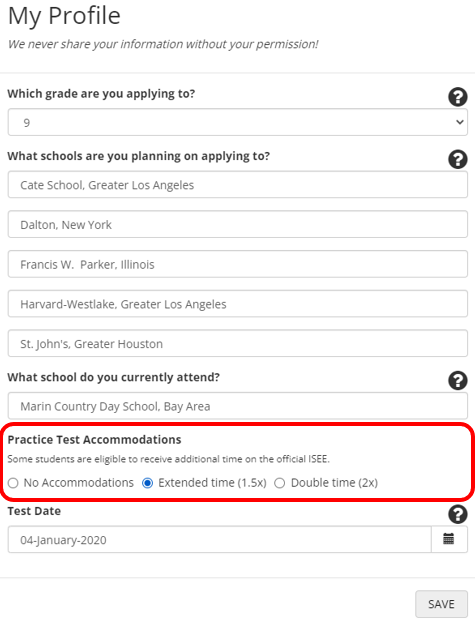The height and width of the screenshot is (619, 475).
Task: Select No Accommodations radio option
Action: click(x=13, y=483)
